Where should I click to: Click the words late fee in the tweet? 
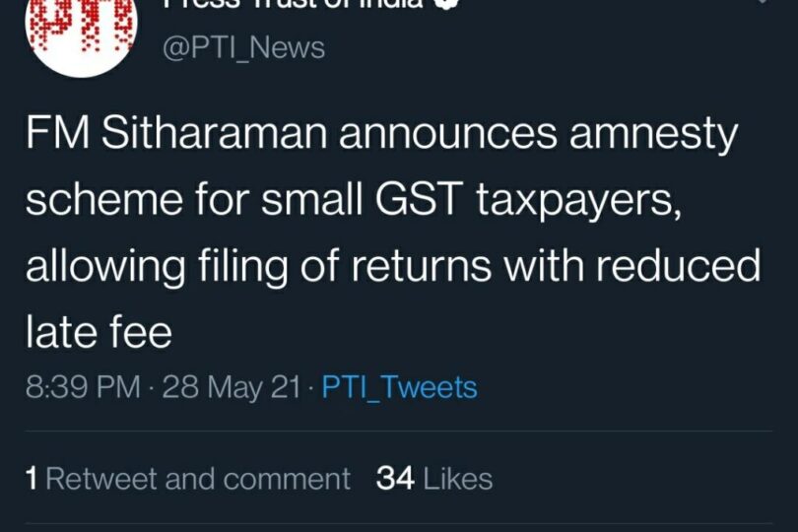click(99, 333)
